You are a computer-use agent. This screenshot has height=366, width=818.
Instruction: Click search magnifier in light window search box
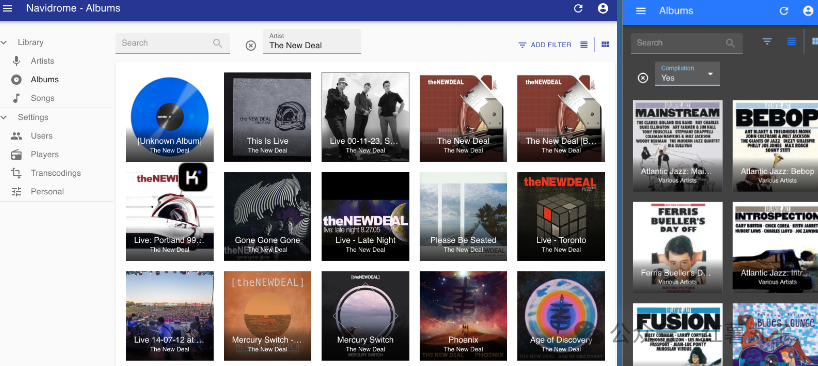click(218, 43)
